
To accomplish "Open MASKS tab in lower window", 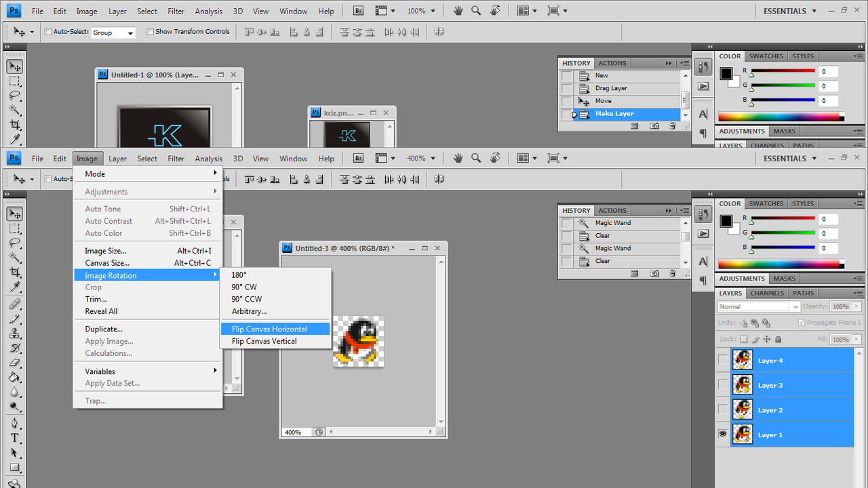I will coord(785,279).
